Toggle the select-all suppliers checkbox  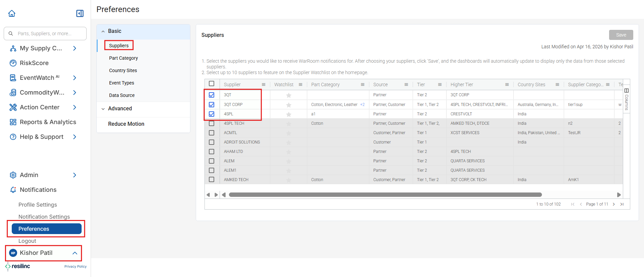pyautogui.click(x=212, y=84)
